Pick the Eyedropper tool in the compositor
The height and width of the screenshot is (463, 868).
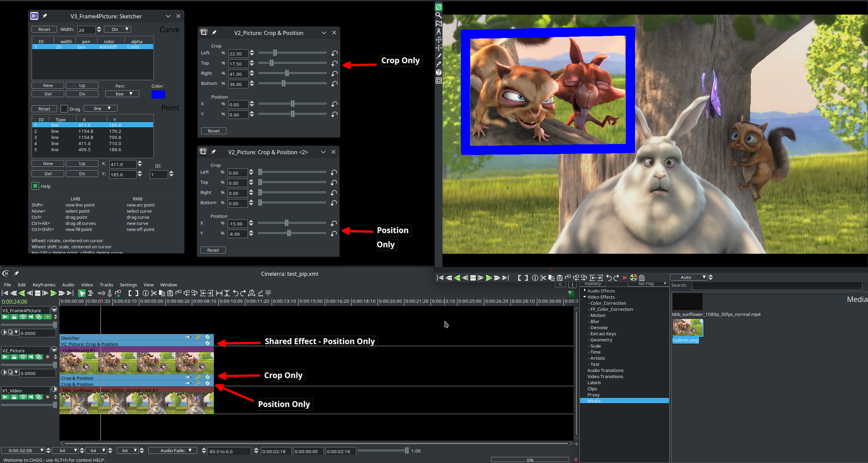[438, 64]
